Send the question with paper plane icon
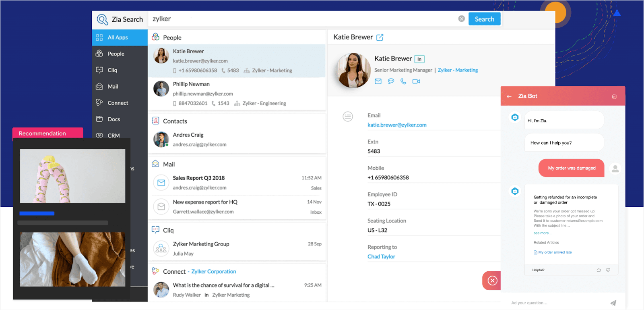Viewport: 644px width, 310px height. click(x=613, y=303)
